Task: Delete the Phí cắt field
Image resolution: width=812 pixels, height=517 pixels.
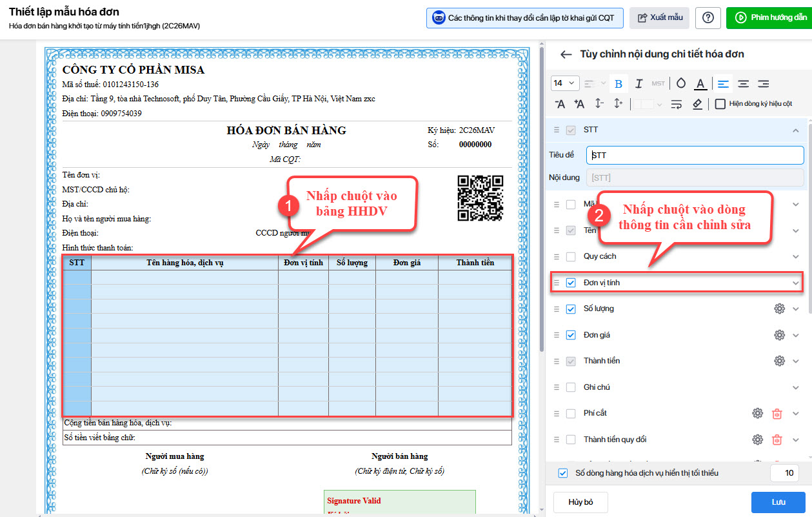Action: tap(777, 414)
